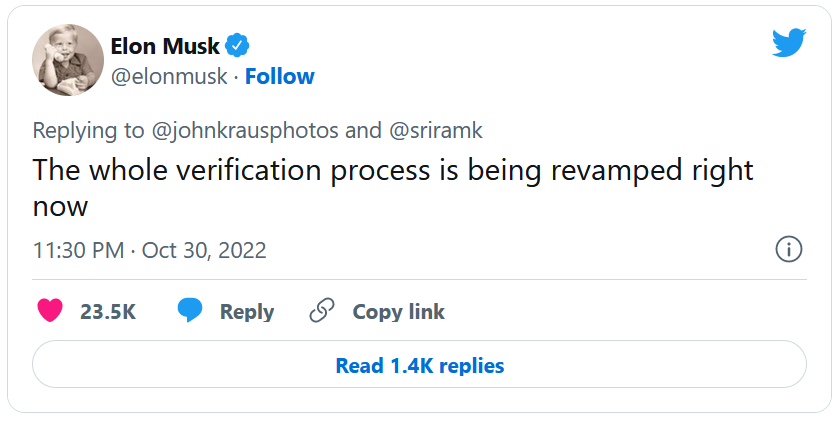Image resolution: width=840 pixels, height=422 pixels.
Task: Click the 23.5K likes count
Action: coord(108,311)
